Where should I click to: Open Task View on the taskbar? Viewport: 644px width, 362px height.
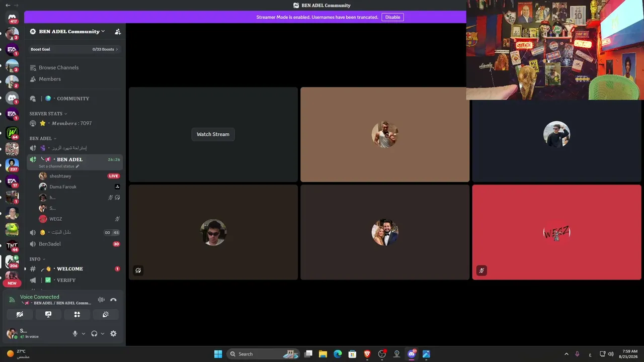click(308, 354)
